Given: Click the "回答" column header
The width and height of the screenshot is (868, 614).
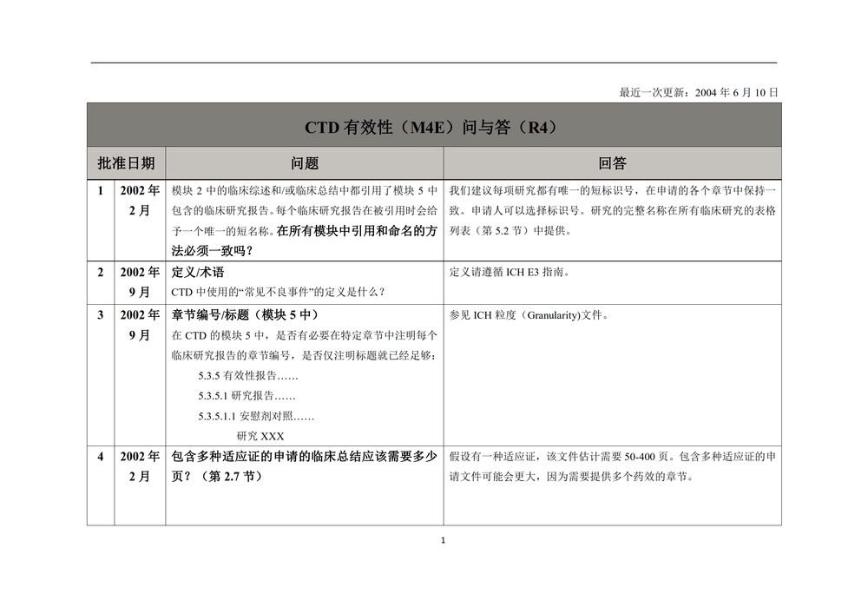Looking at the screenshot, I should [612, 163].
